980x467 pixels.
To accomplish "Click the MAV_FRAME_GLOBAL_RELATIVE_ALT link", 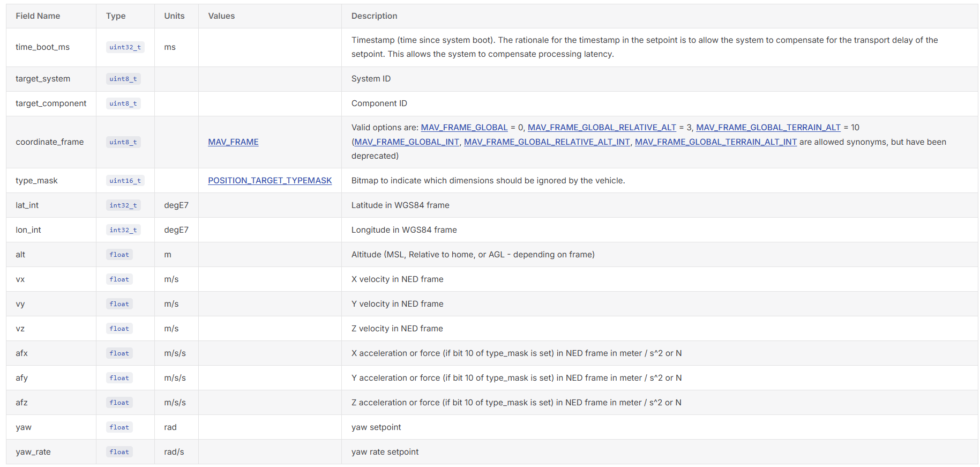I will [x=602, y=128].
